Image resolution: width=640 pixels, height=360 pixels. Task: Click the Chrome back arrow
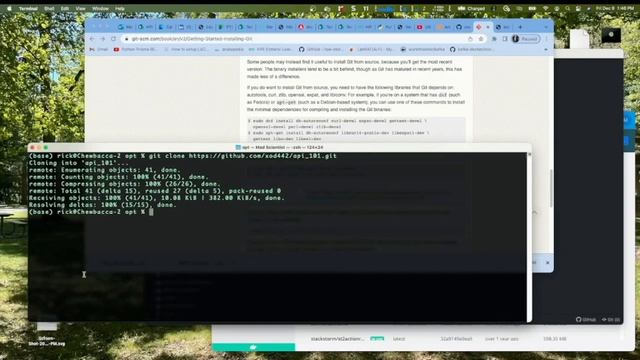tap(92, 39)
